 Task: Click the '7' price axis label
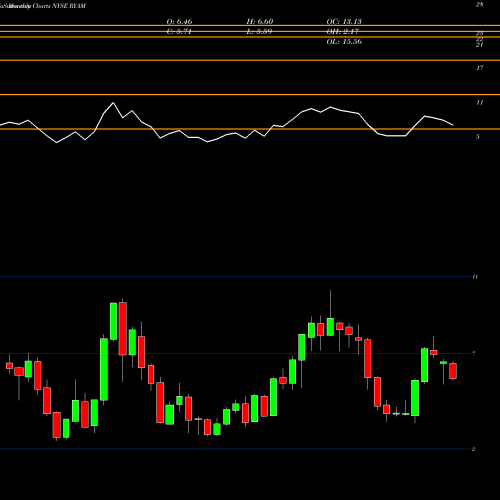click(474, 353)
